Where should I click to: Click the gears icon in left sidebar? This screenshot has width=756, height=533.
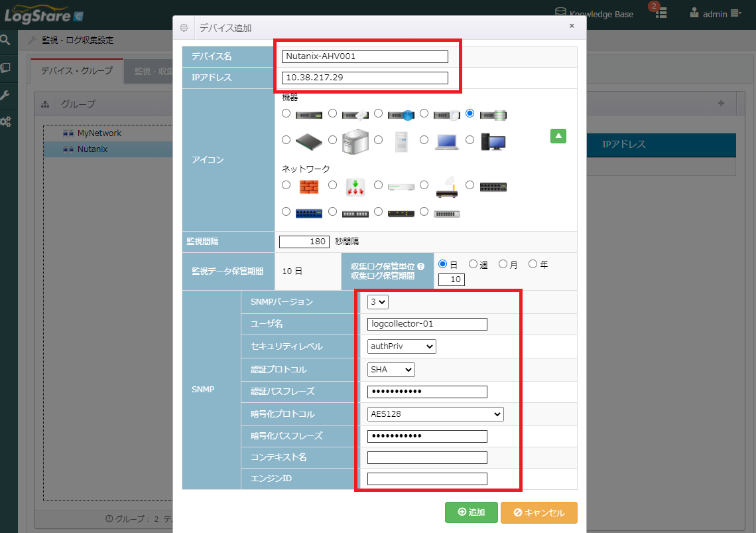click(x=6, y=122)
